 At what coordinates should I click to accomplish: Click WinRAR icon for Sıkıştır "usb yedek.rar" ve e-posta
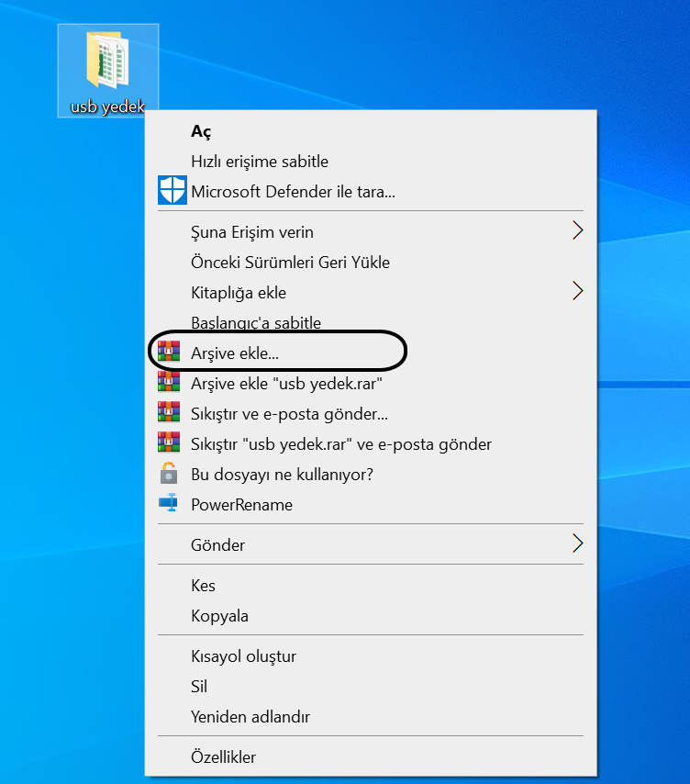coord(168,443)
